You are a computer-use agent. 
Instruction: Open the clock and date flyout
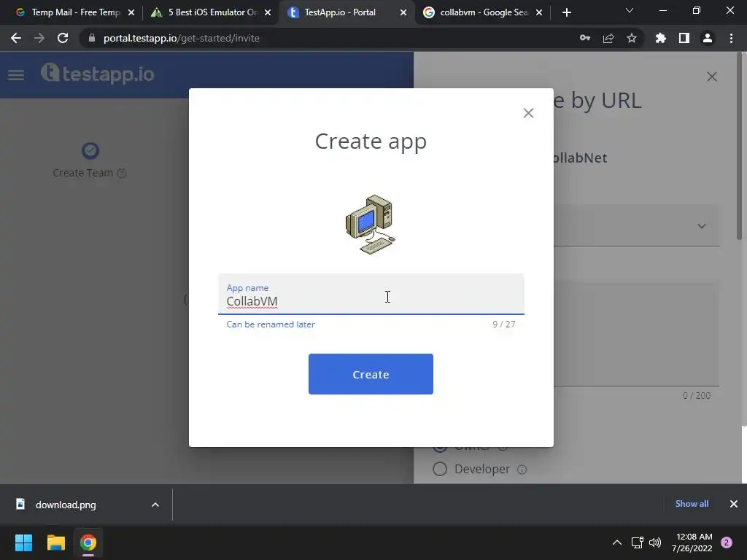tap(692, 542)
